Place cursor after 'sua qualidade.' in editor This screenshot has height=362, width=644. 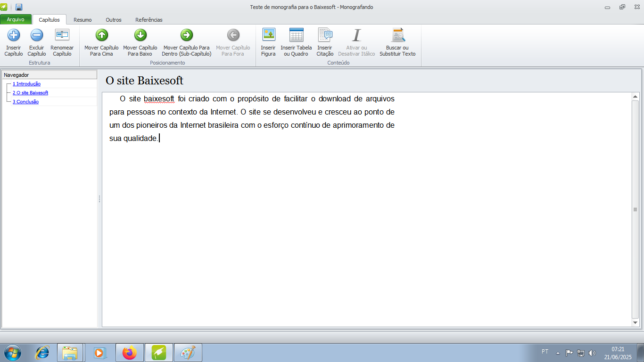[x=159, y=139]
